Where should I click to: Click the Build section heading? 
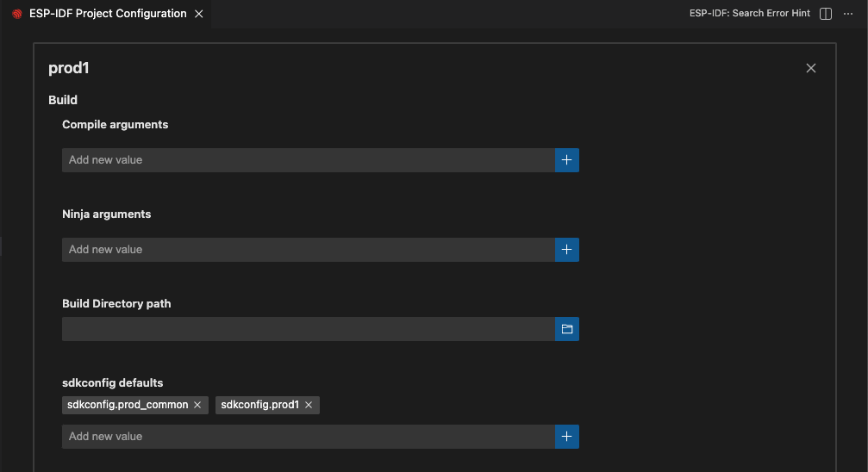(63, 100)
